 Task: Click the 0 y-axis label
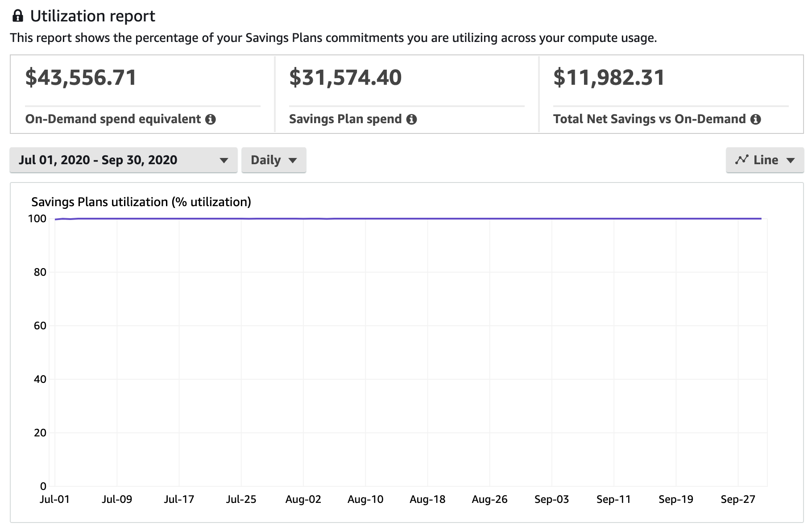[x=43, y=486]
